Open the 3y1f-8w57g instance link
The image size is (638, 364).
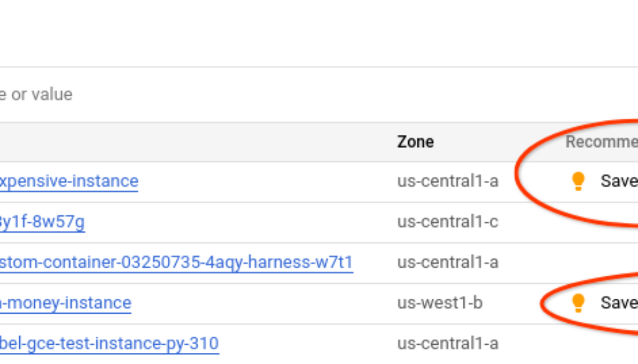(x=42, y=222)
